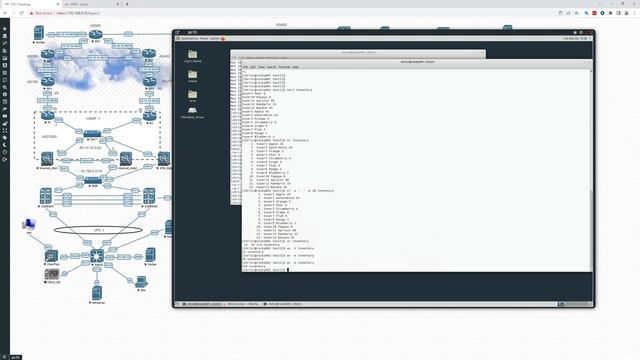This screenshot has height=360, width=640.
Task: Select the Docker server node at topology top-left
Action: (39, 33)
